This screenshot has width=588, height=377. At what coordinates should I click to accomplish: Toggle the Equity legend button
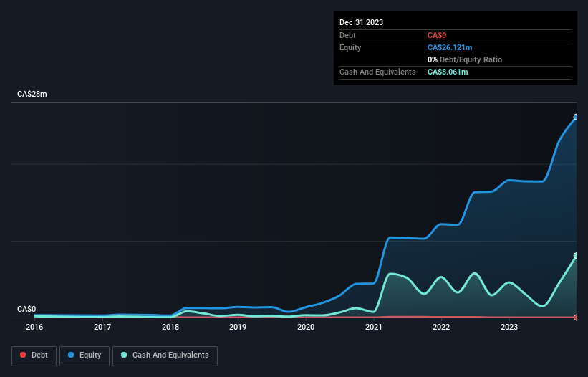tap(85, 355)
